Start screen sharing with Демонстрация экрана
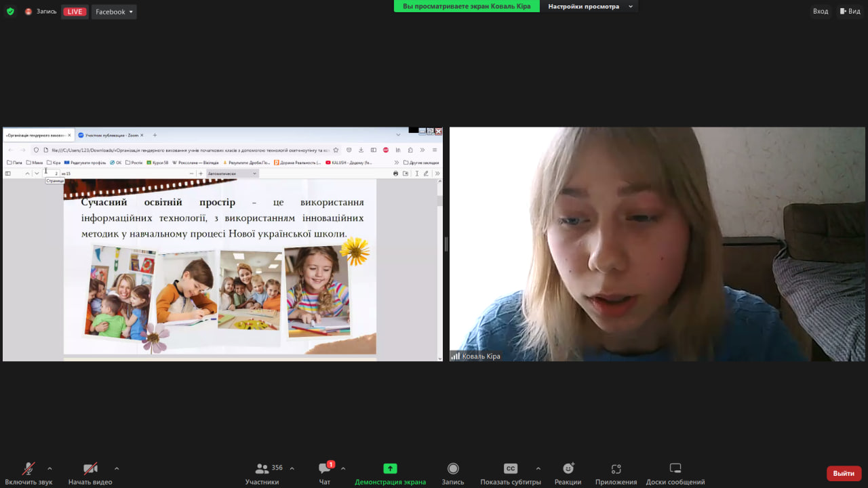 pos(390,472)
